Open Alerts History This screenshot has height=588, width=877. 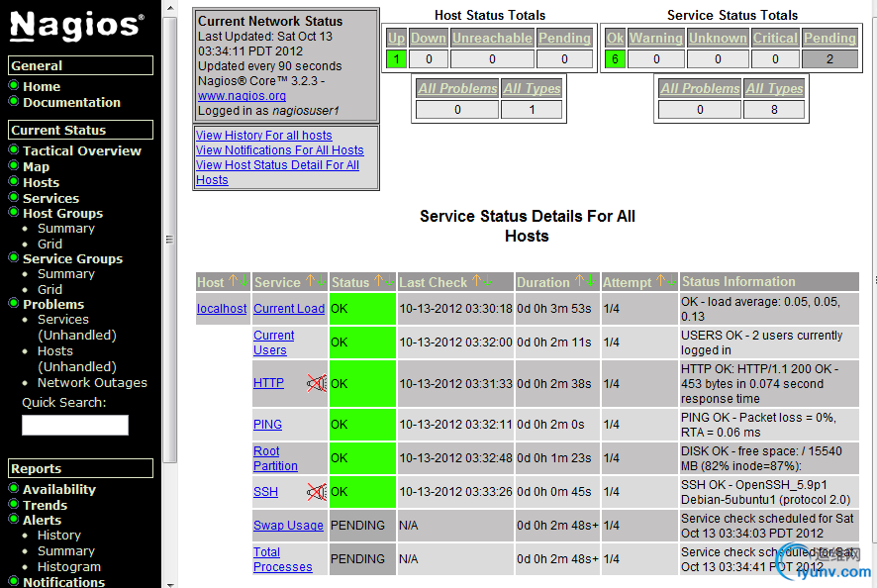click(x=59, y=536)
